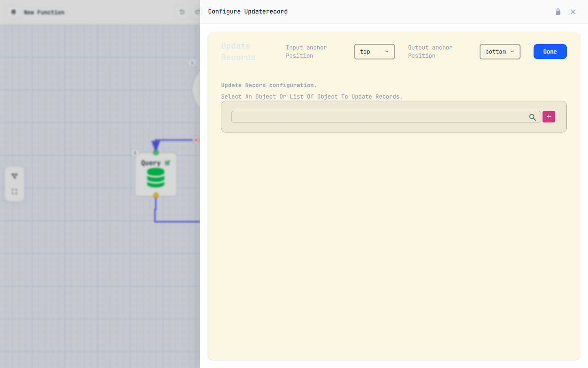Click the Configure Updaterecord title
Viewport: 588px width, 368px height.
[248, 11]
